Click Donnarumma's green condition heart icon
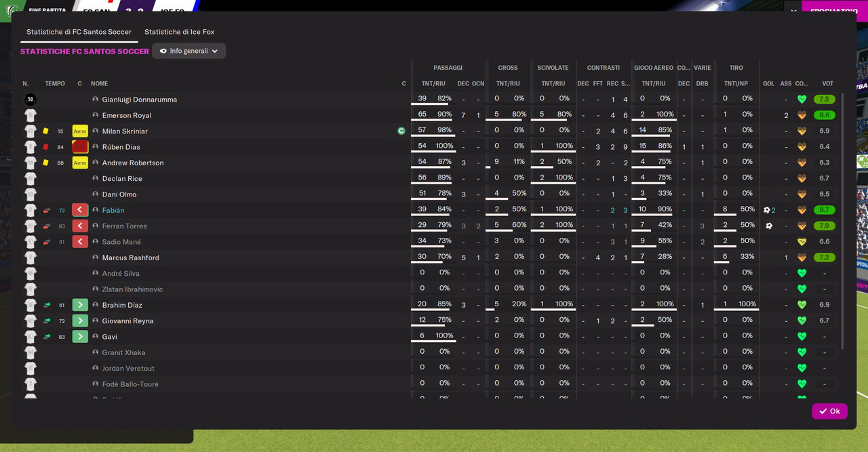Viewport: 868px width, 452px height. click(x=802, y=100)
